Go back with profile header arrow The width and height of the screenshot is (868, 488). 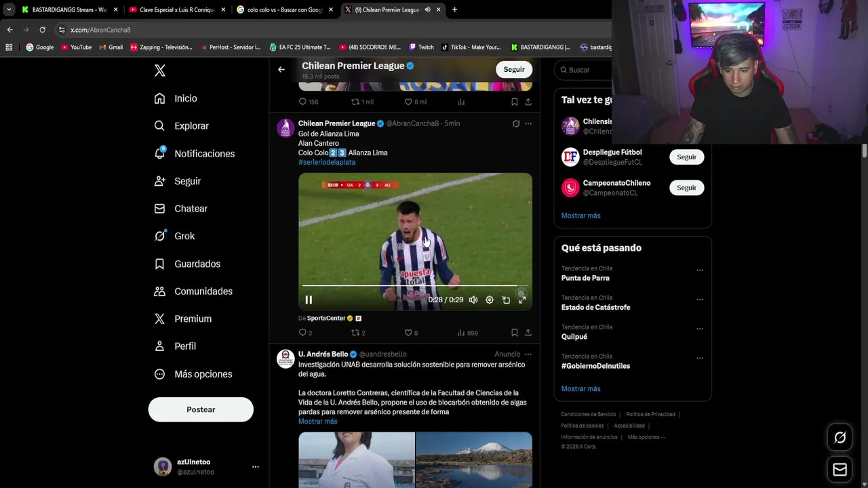point(281,69)
